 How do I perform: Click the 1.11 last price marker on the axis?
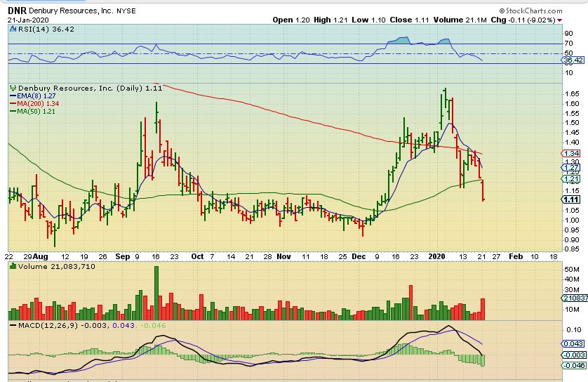(571, 199)
